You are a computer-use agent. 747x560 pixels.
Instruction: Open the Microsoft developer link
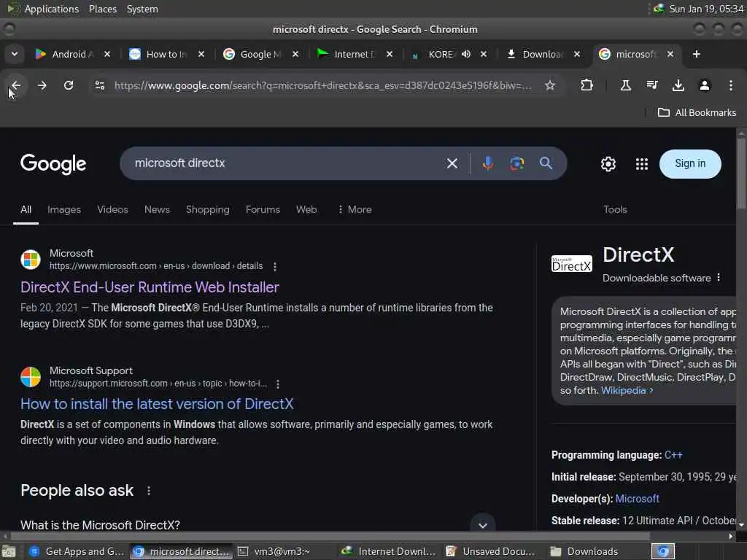637,499
